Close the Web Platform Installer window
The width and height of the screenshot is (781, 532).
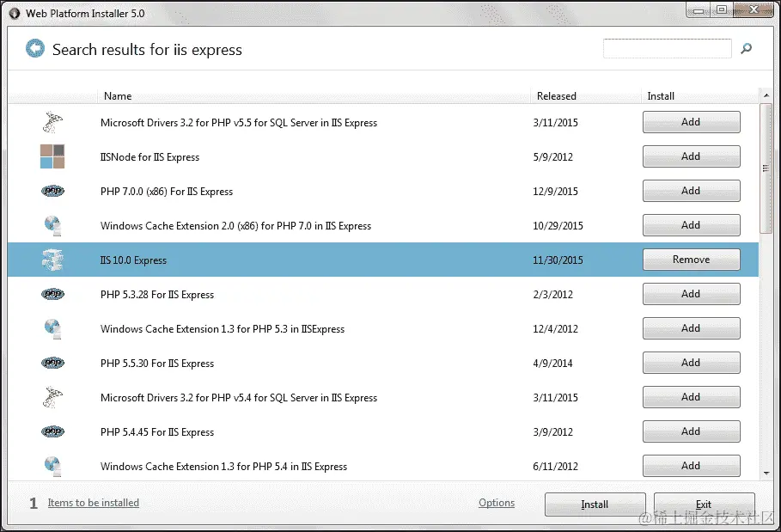[x=754, y=10]
